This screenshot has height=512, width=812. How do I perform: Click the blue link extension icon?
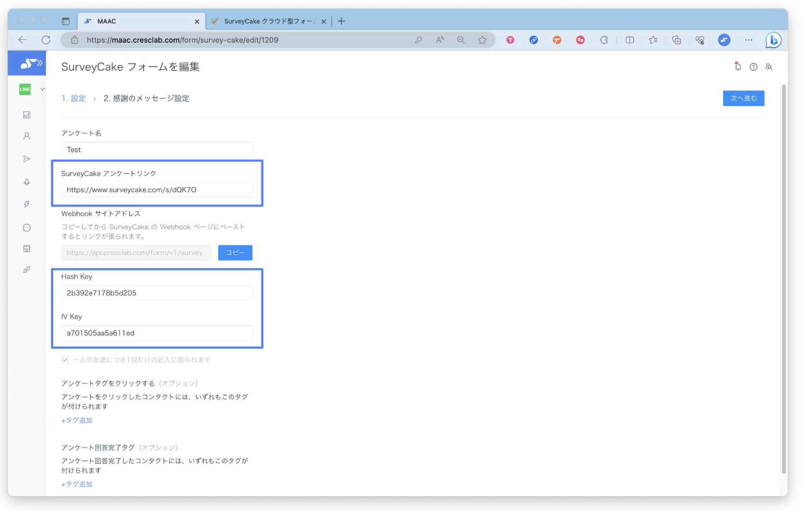[534, 40]
